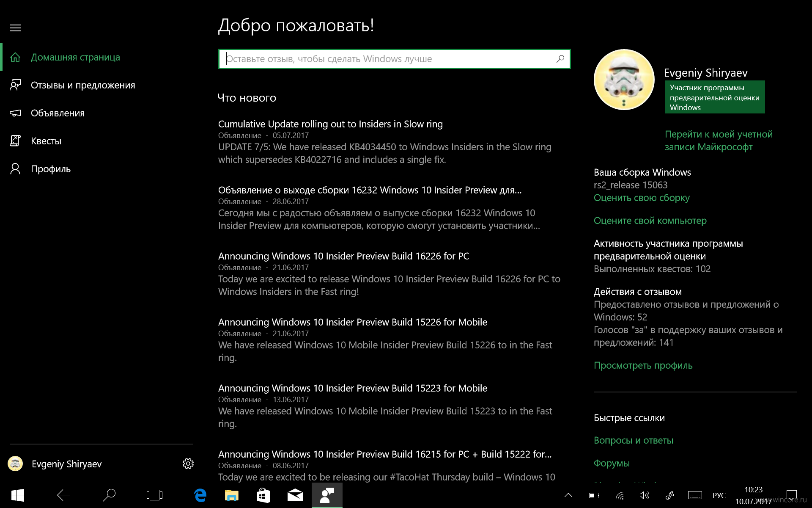Open Microsoft Store from taskbar
Screen dimensions: 812x508
pos(263,495)
